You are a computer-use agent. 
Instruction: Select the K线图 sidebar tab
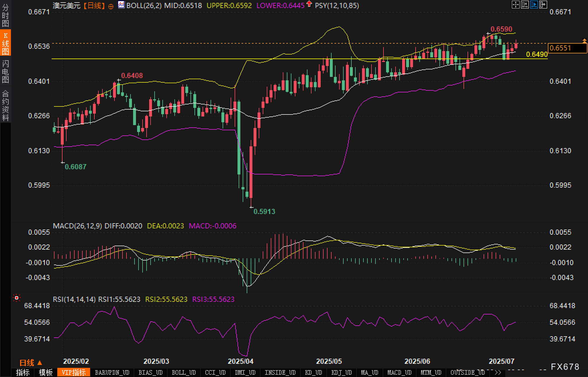5,43
